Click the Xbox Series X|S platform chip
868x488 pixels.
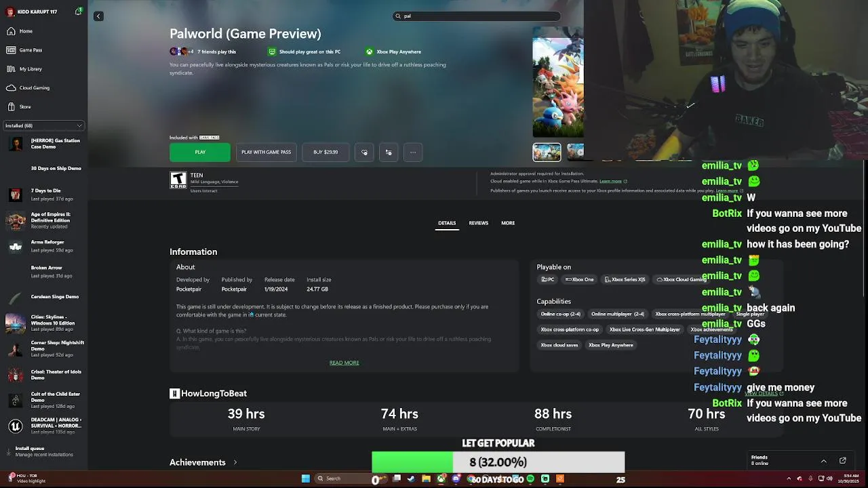pyautogui.click(x=625, y=280)
